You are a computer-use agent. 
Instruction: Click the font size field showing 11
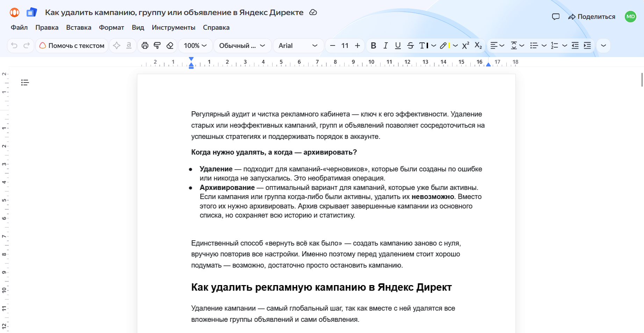pyautogui.click(x=345, y=45)
